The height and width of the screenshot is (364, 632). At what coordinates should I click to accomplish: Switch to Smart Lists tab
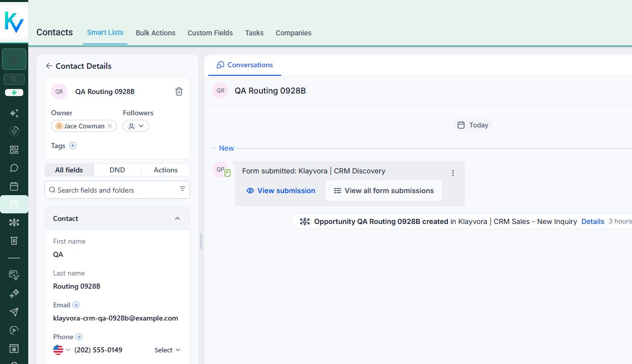(105, 32)
